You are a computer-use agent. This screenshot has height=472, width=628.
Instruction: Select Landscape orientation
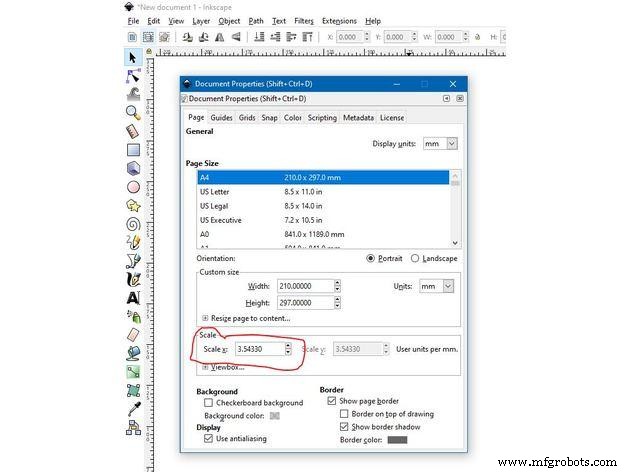415,258
